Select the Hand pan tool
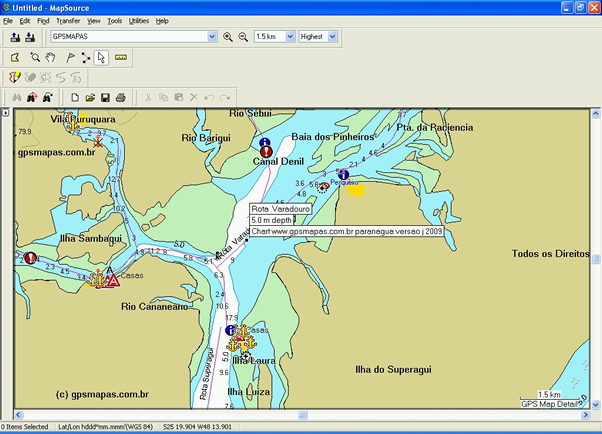Screen dimensions: 602x434 49,57
